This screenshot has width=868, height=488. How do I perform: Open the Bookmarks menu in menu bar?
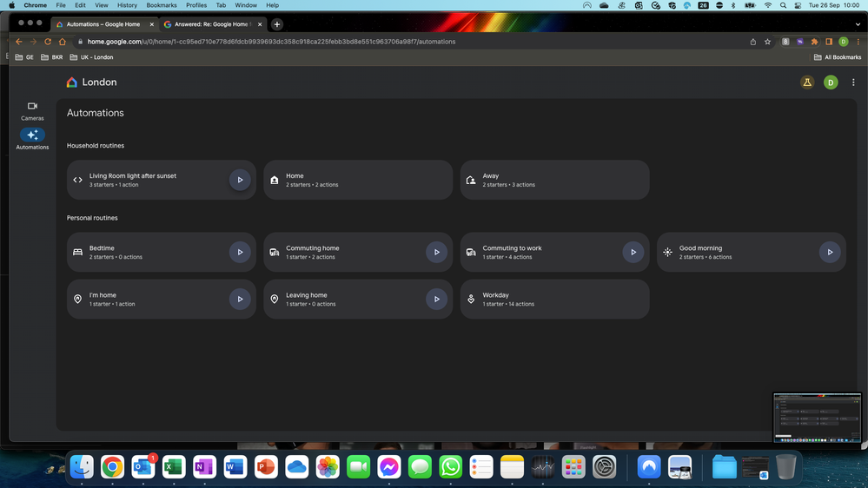pyautogui.click(x=162, y=5)
